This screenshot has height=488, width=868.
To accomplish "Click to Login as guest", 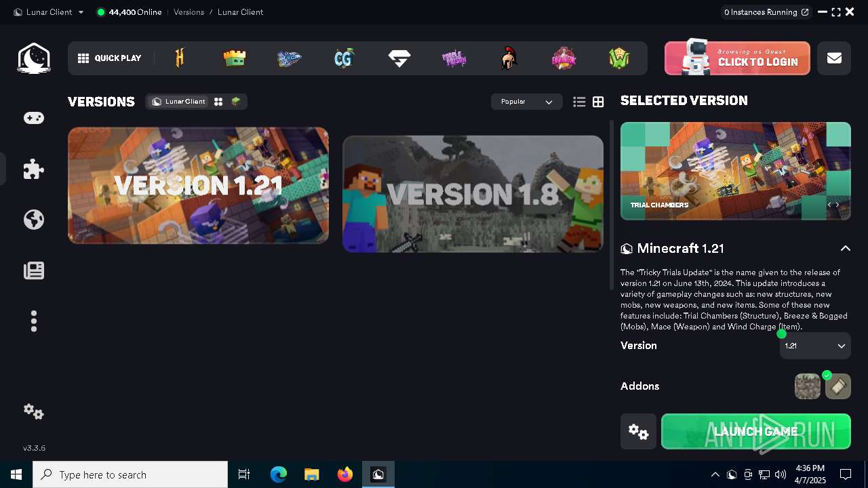I will pyautogui.click(x=737, y=58).
